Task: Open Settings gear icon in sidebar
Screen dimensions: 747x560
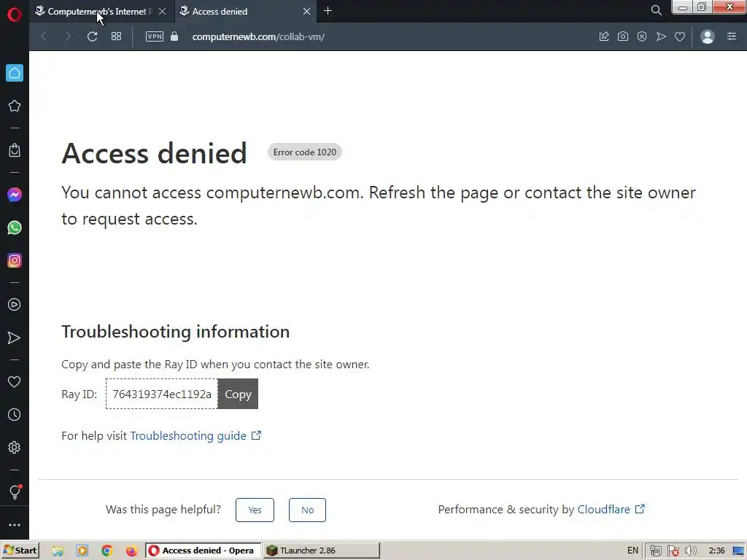Action: point(15,448)
